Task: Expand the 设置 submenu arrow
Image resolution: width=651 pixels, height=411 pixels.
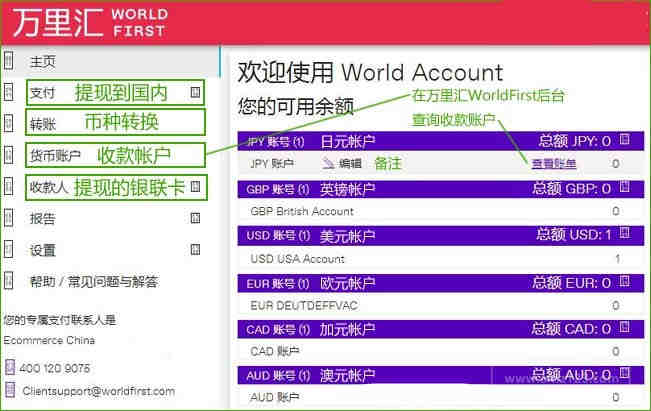Action: click(196, 250)
